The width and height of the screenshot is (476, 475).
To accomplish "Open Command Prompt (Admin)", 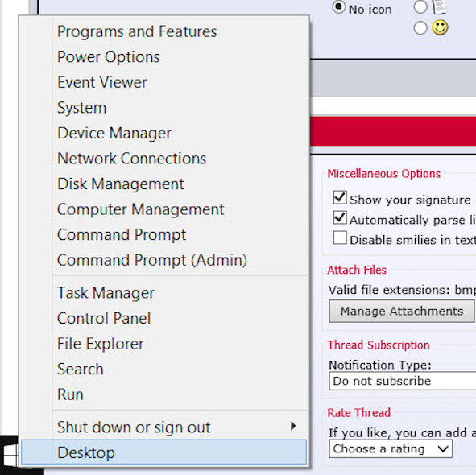I will 164,260.
